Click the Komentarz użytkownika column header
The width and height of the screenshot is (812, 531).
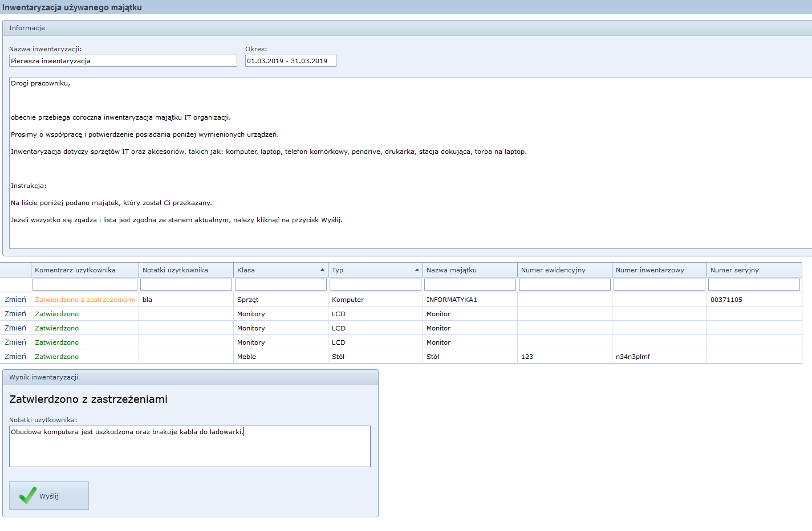85,270
